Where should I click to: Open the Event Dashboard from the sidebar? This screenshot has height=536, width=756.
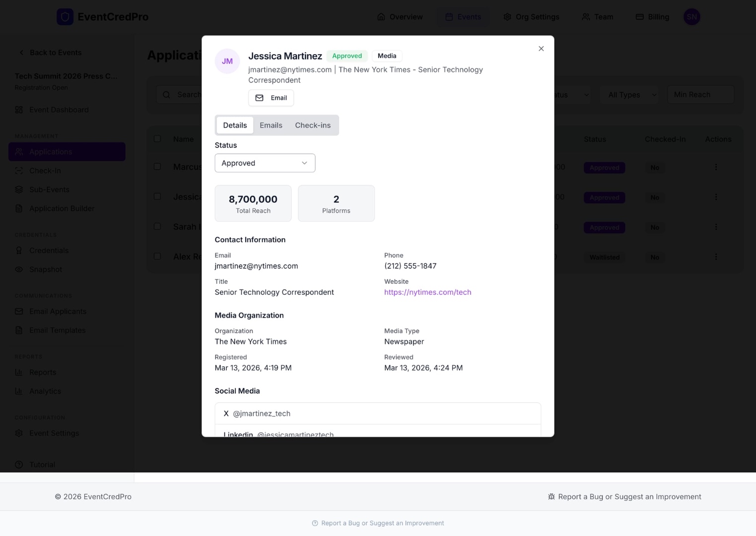59,110
